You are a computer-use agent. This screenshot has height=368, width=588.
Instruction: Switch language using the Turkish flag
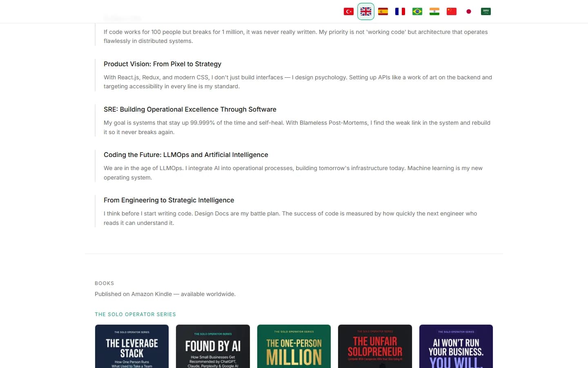[x=349, y=11]
